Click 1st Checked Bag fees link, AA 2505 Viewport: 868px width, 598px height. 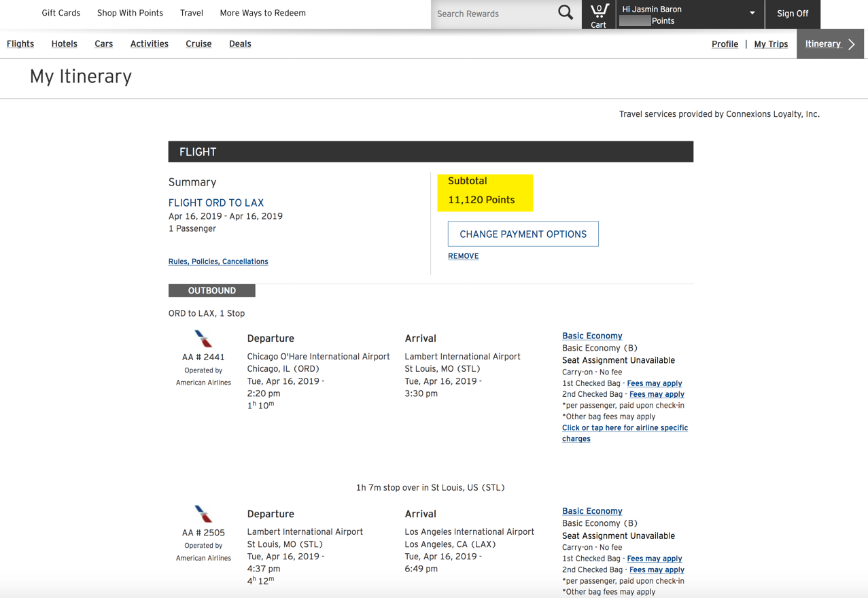coord(655,559)
